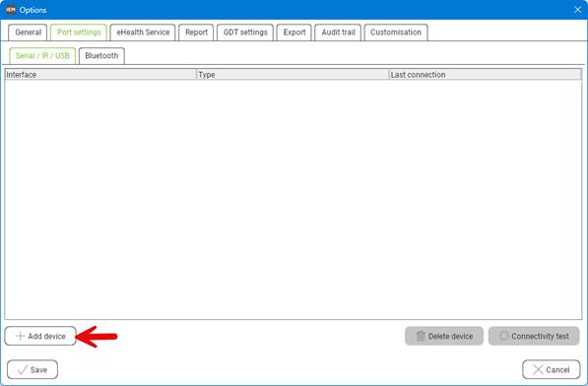
Task: Show the Audit trail tab
Action: (x=338, y=32)
